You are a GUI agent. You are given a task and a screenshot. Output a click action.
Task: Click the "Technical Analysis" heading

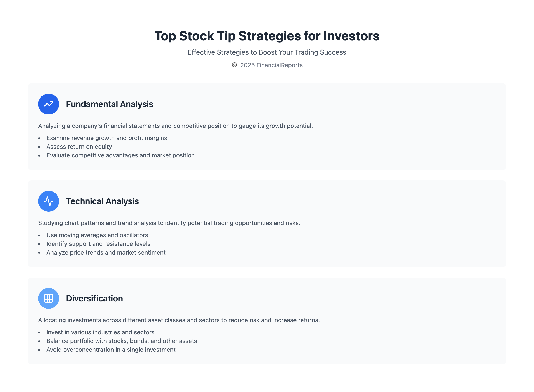tap(102, 201)
